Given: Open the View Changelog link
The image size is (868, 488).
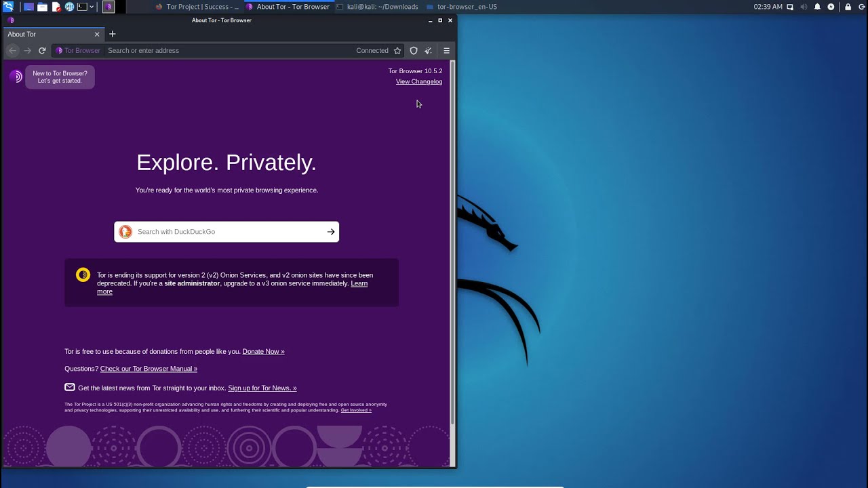Looking at the screenshot, I should [x=419, y=81].
